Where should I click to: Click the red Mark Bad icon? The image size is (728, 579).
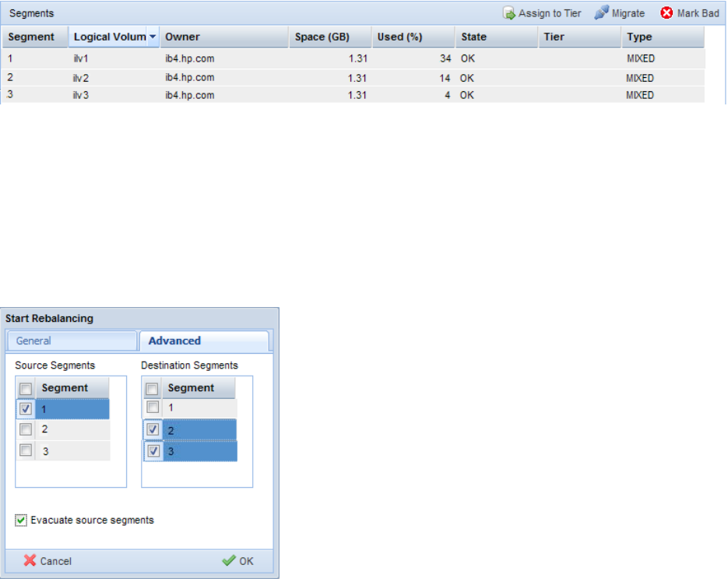coord(666,13)
